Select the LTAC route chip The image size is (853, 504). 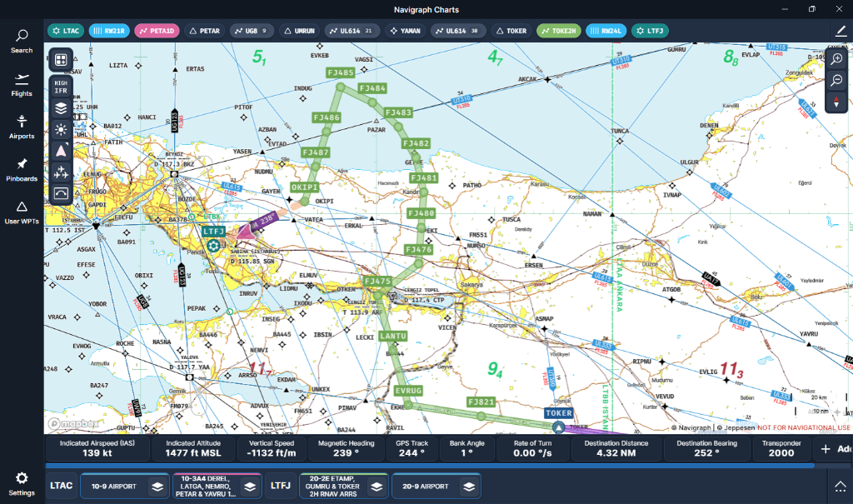click(x=66, y=31)
